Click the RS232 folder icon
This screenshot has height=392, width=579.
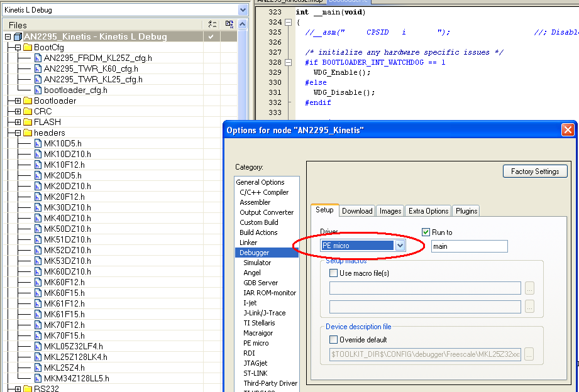click(x=28, y=389)
